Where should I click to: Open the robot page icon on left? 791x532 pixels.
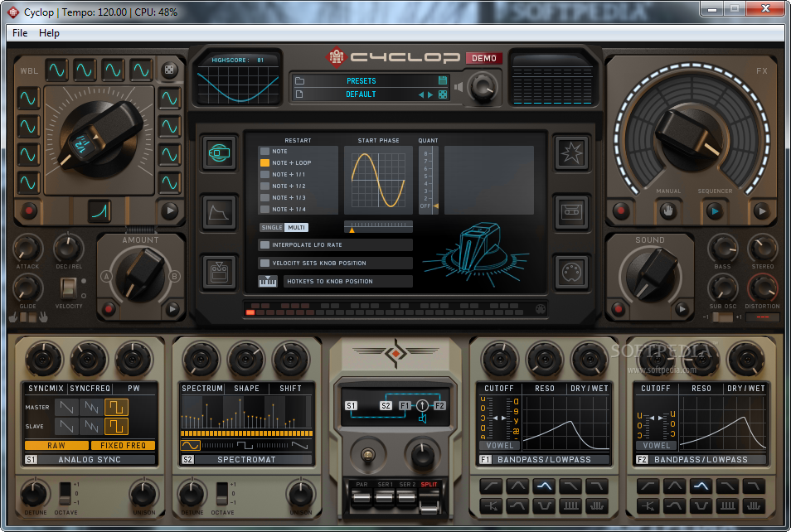[x=220, y=273]
